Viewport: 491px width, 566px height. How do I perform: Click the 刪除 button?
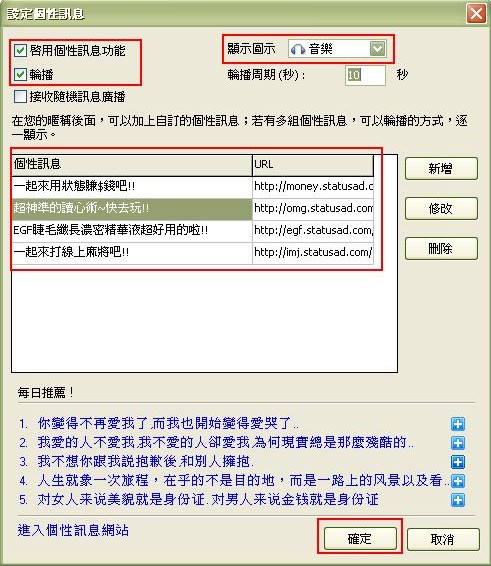click(441, 248)
